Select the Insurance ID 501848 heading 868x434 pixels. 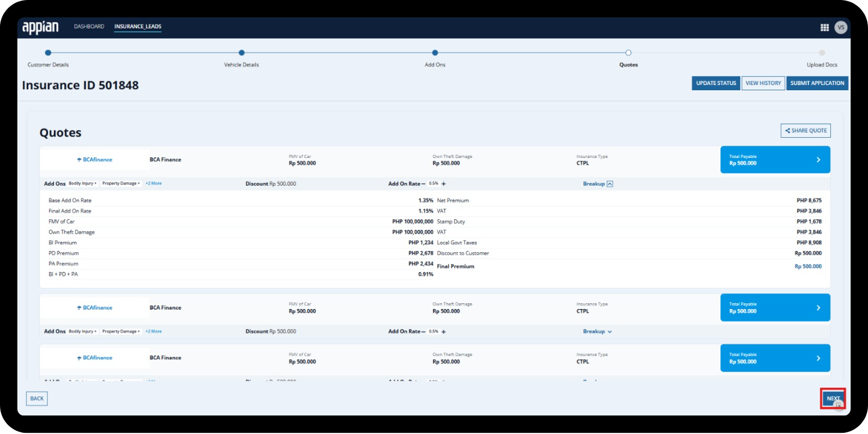[x=80, y=85]
